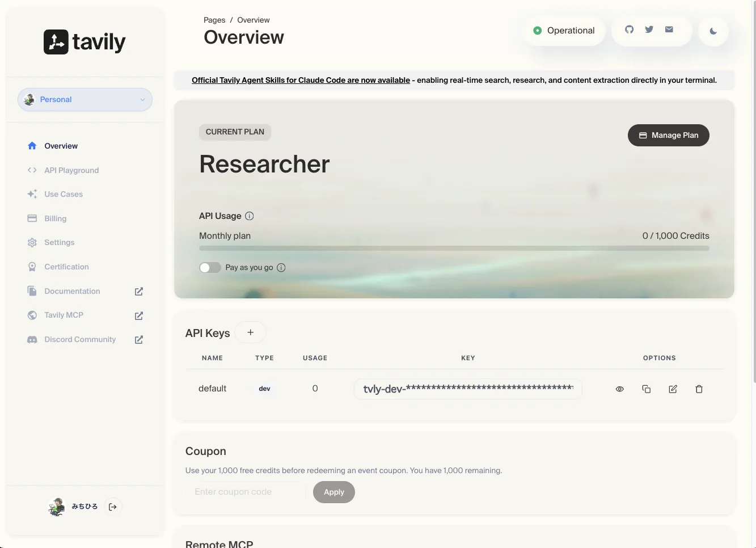Image resolution: width=756 pixels, height=548 pixels.
Task: Edit the default API key
Action: click(673, 389)
